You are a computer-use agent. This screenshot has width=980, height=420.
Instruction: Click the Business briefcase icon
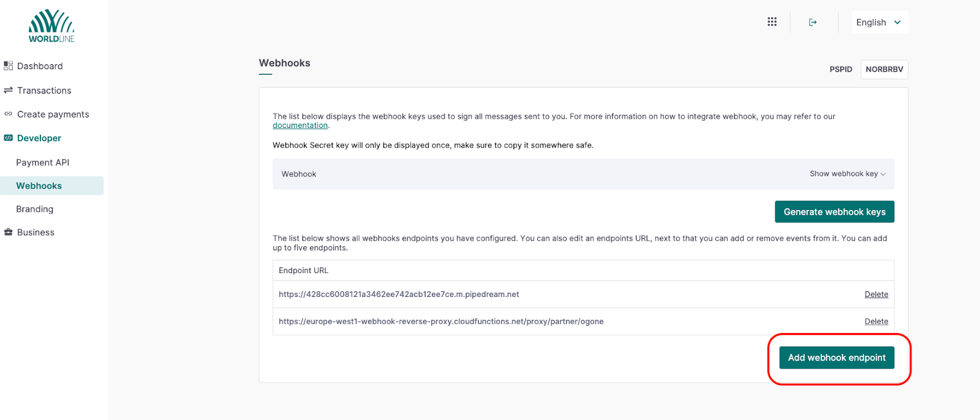(x=9, y=233)
